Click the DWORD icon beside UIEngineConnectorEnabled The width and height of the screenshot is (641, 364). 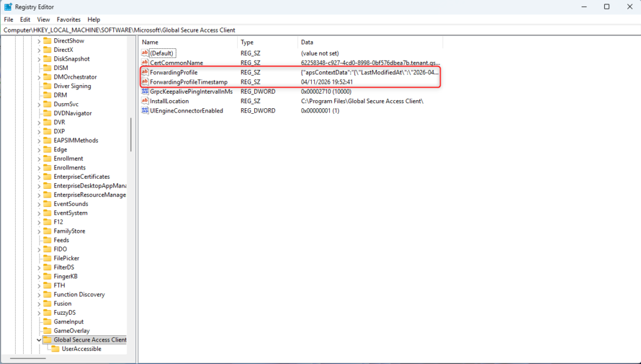pyautogui.click(x=145, y=111)
